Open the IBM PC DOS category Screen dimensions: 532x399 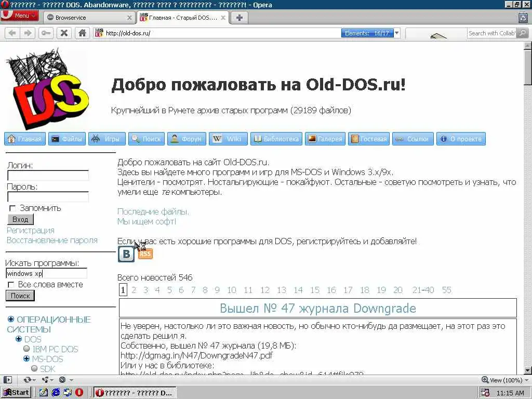pyautogui.click(x=55, y=349)
